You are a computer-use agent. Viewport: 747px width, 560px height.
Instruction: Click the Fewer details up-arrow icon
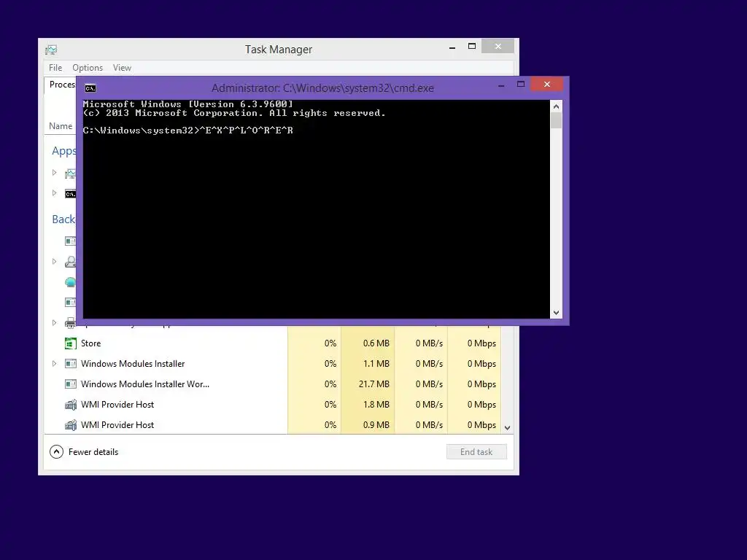[56, 452]
